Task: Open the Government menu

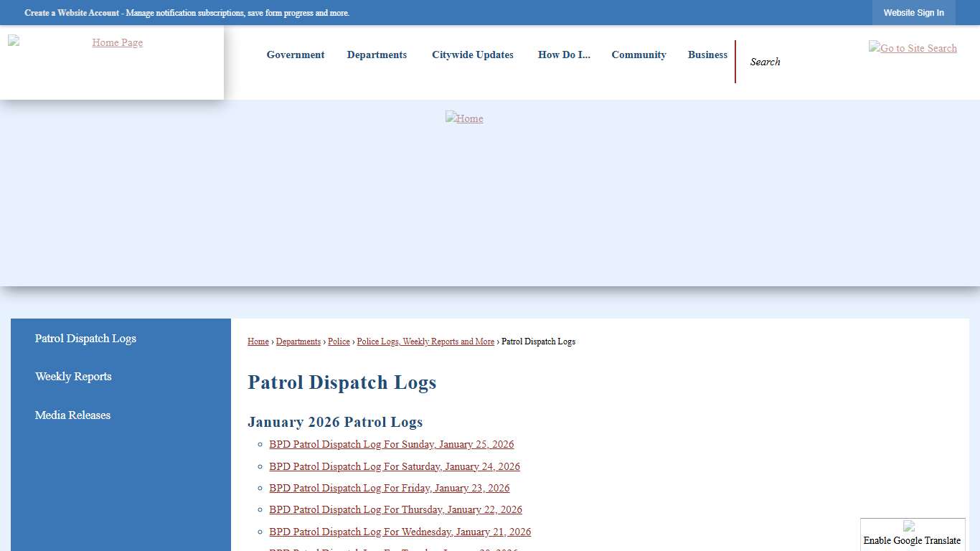Action: (295, 55)
